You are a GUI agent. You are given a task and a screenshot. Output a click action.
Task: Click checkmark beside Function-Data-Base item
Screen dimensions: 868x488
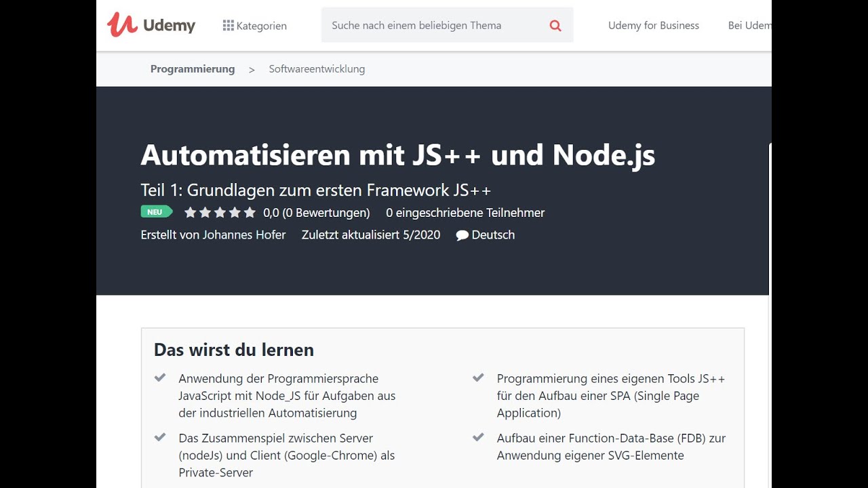(x=478, y=438)
